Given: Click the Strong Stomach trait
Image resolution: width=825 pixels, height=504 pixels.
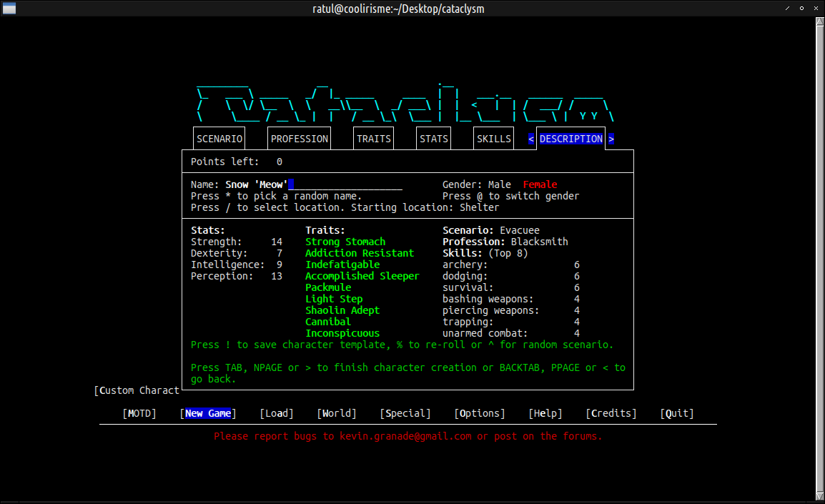Looking at the screenshot, I should point(345,242).
